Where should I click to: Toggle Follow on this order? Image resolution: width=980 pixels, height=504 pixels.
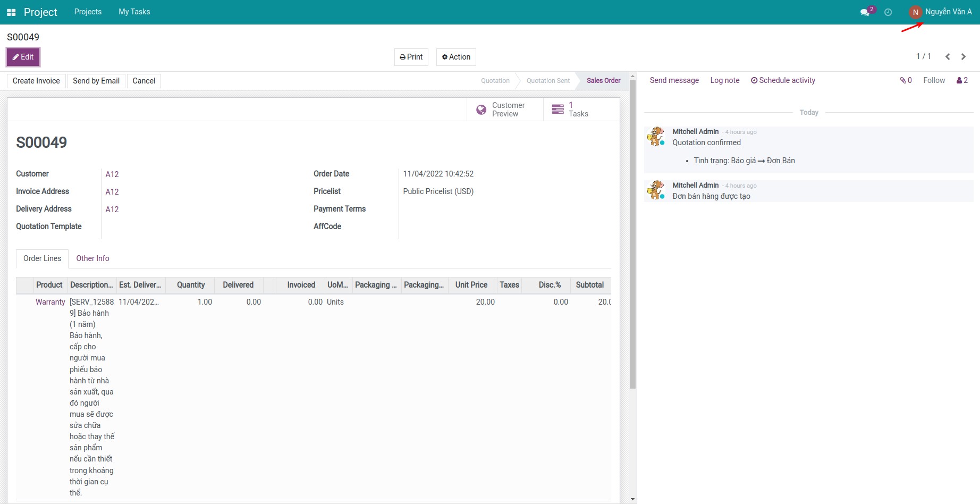pyautogui.click(x=934, y=80)
